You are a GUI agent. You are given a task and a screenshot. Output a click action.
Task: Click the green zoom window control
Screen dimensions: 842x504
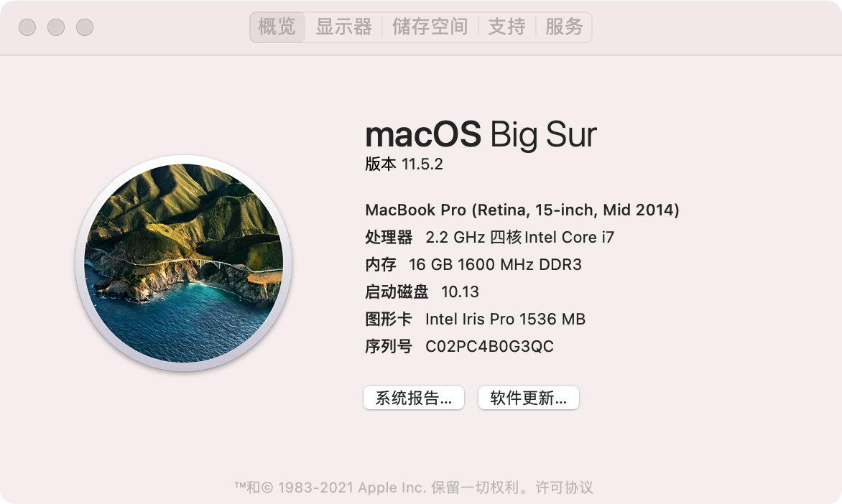[84, 27]
